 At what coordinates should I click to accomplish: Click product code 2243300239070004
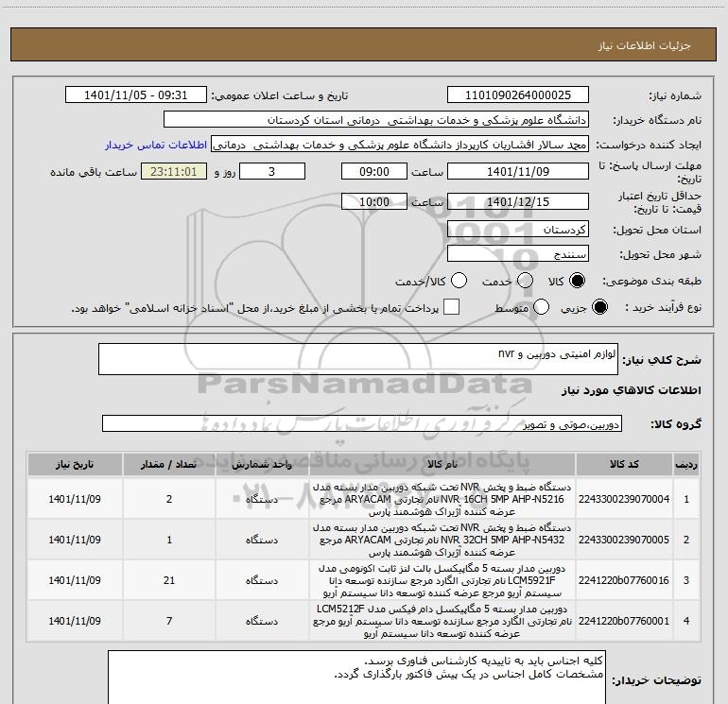tap(624, 499)
